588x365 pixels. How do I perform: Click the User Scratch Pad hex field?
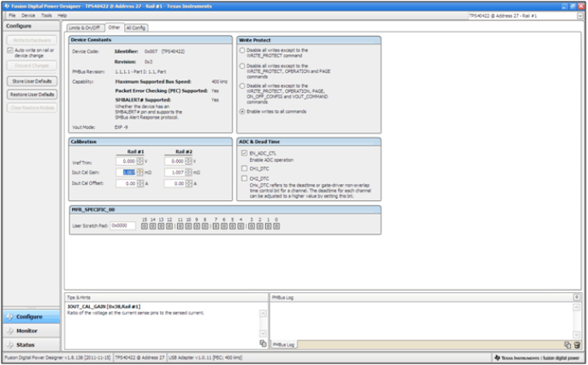point(123,226)
